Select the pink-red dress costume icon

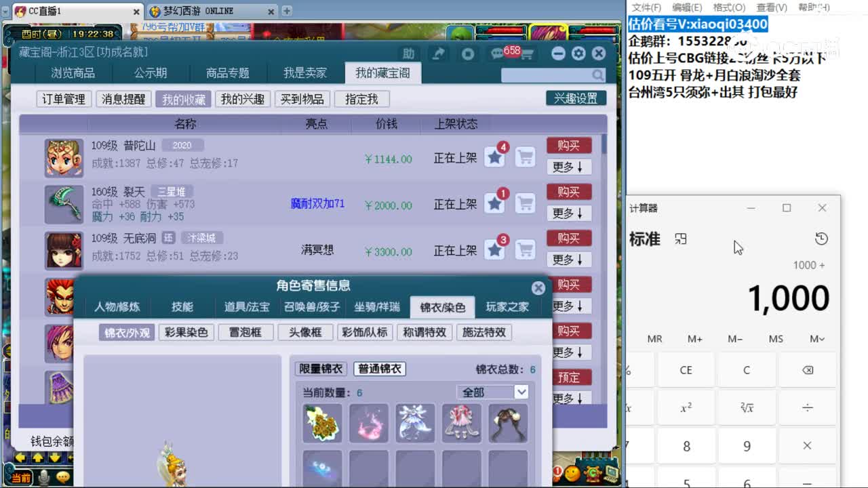pyautogui.click(x=461, y=424)
